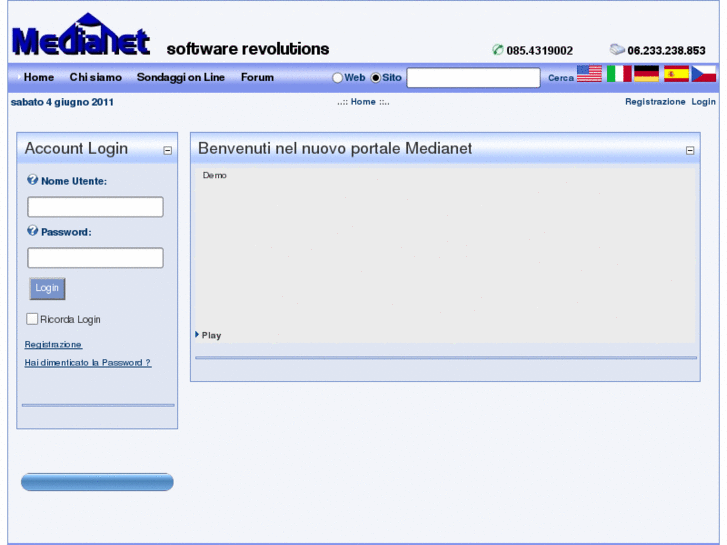The width and height of the screenshot is (727, 545).
Task: Click the date sabato 4 giugno 2011
Action: click(x=62, y=102)
